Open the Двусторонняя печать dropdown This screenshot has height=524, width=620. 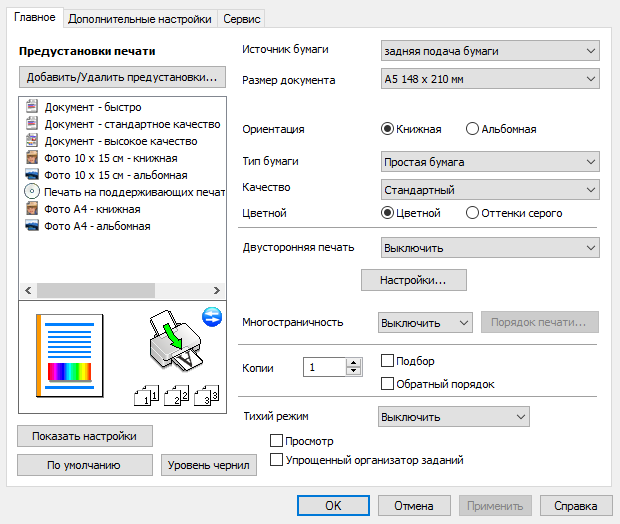click(x=490, y=248)
